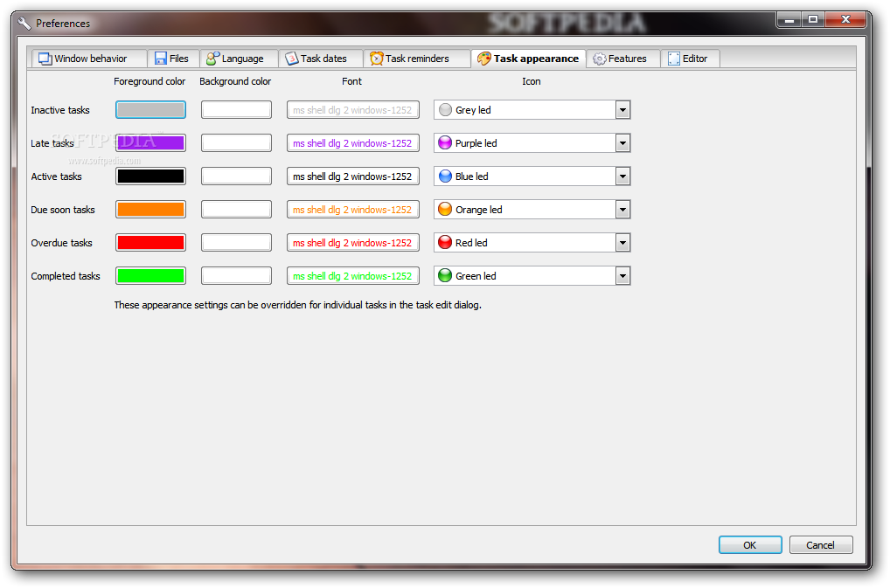Choose font for Due soon tasks
This screenshot has height=588, width=890.
pos(353,209)
